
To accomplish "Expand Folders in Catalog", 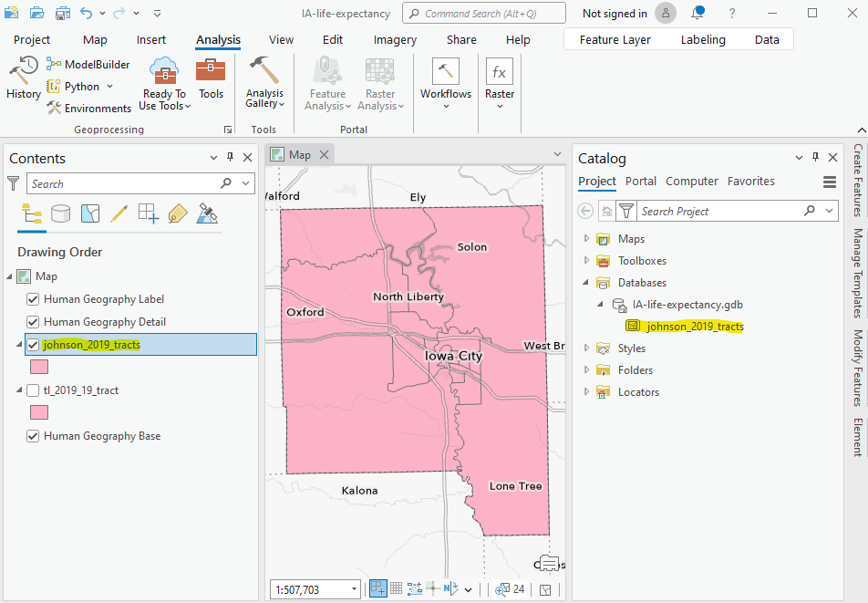I will point(586,369).
